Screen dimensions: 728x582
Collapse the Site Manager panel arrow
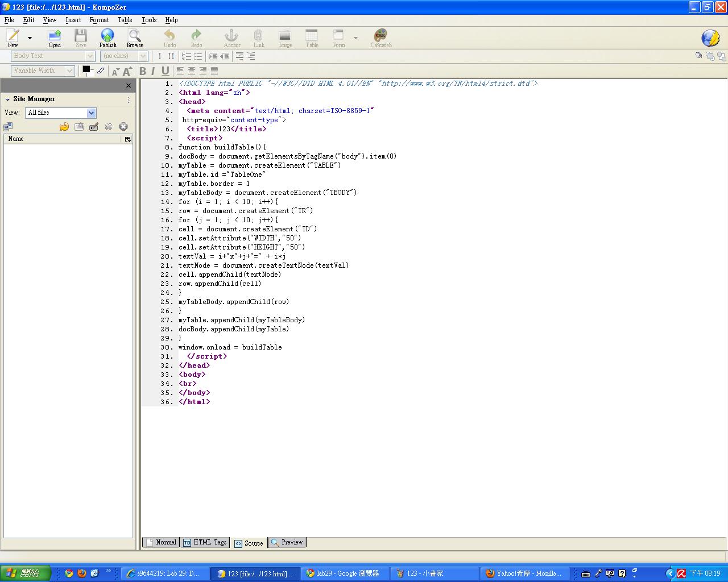tap(8, 99)
